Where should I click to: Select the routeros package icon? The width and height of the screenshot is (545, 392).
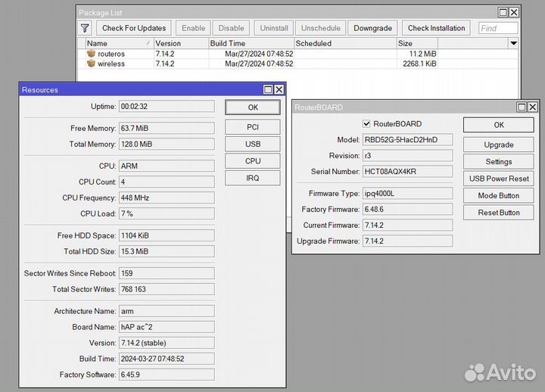pyautogui.click(x=92, y=54)
